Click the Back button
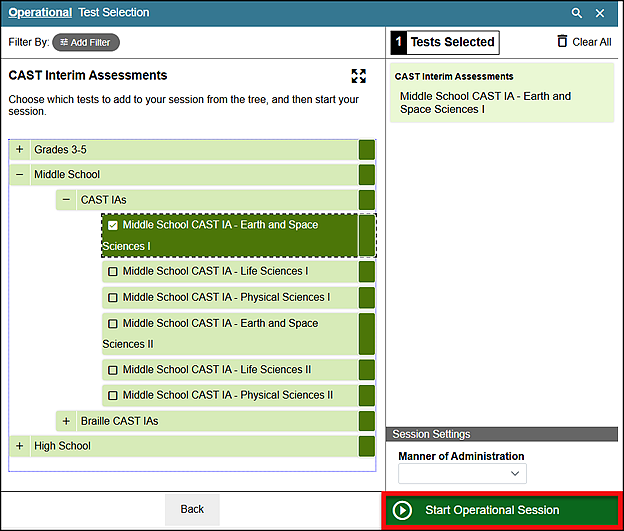The height and width of the screenshot is (531, 624). (x=192, y=510)
